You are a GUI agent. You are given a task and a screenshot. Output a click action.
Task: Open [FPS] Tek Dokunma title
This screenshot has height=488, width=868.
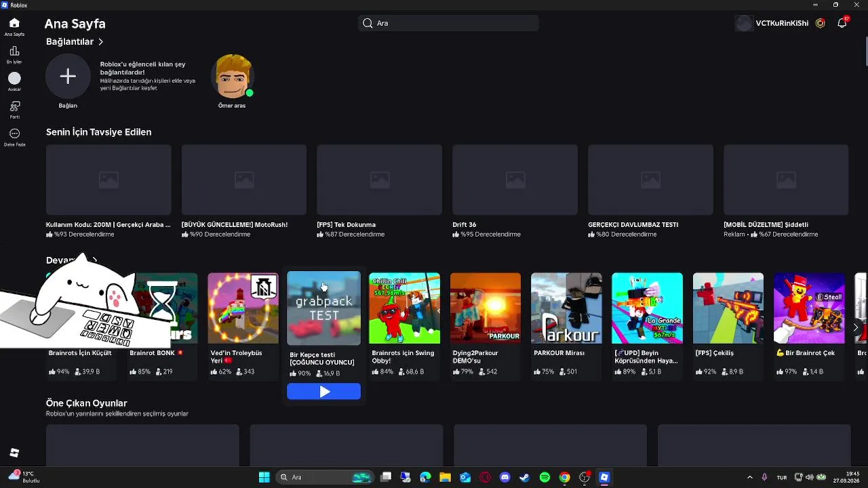tap(346, 224)
